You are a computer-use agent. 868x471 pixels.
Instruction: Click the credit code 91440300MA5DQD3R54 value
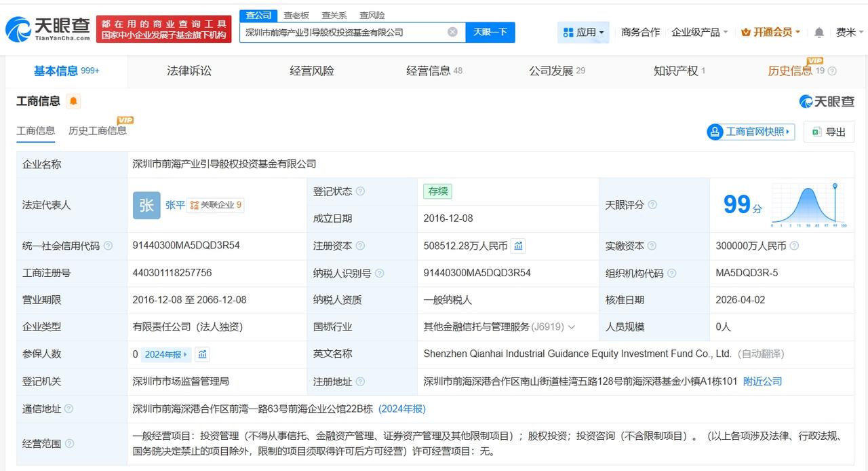(186, 246)
